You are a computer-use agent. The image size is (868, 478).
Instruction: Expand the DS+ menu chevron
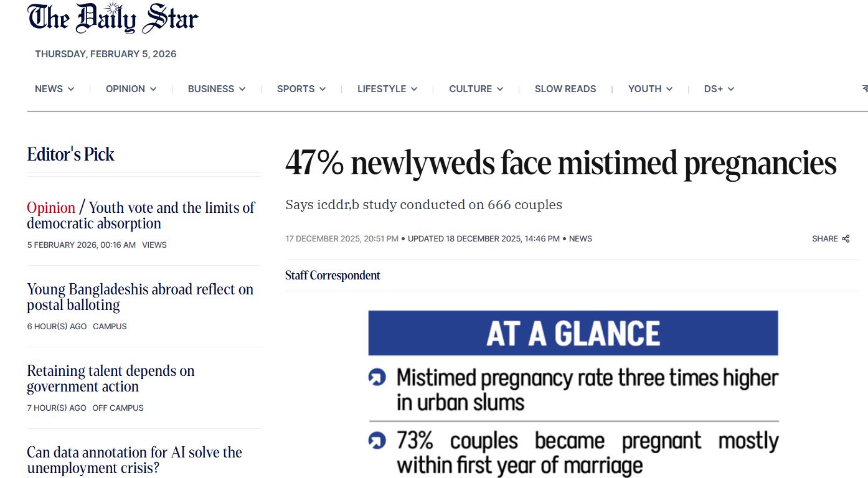[731, 89]
